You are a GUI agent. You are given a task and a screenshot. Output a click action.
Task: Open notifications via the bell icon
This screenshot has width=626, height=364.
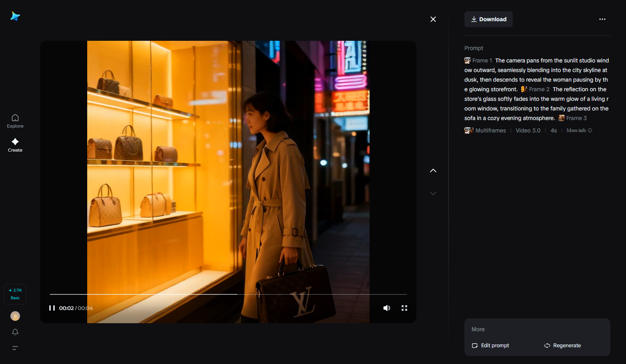(15, 332)
